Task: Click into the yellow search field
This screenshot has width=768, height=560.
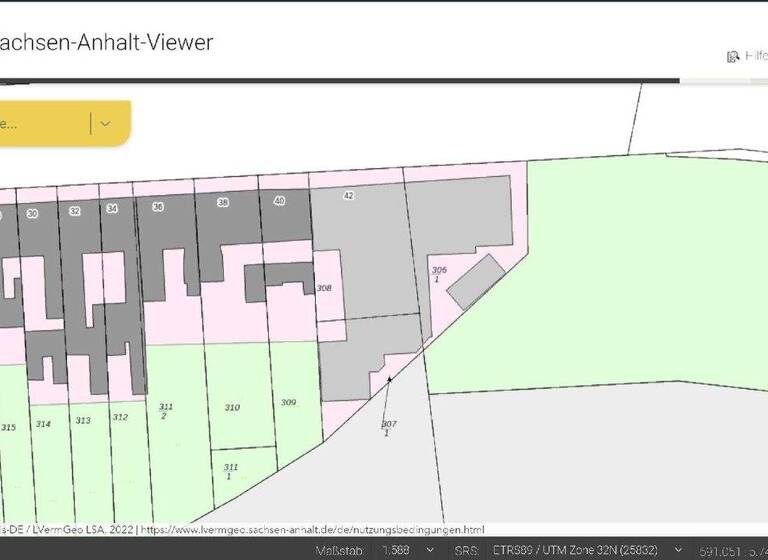Action: [40, 124]
